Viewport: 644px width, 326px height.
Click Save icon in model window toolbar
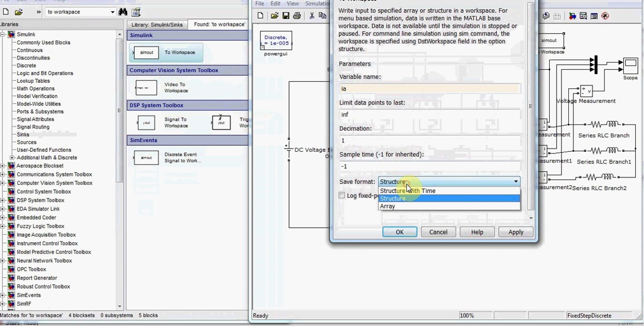[286, 16]
